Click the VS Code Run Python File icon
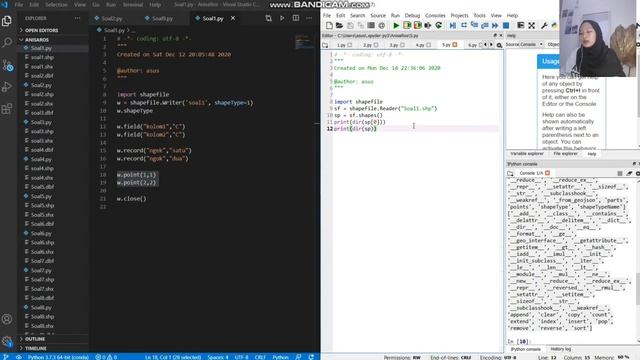Image resolution: width=640 pixels, height=360 pixels. coord(282,18)
